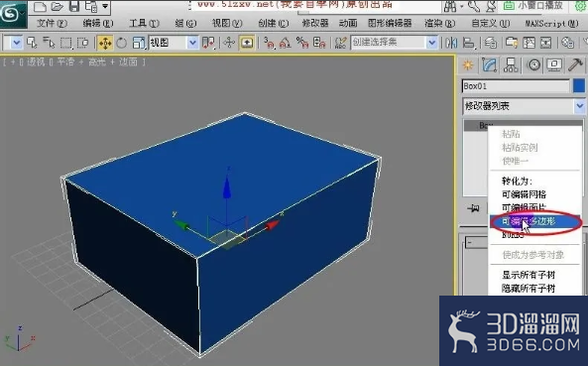Open the 创建选择集 dropdown
The height and width of the screenshot is (366, 588).
pyautogui.click(x=394, y=42)
